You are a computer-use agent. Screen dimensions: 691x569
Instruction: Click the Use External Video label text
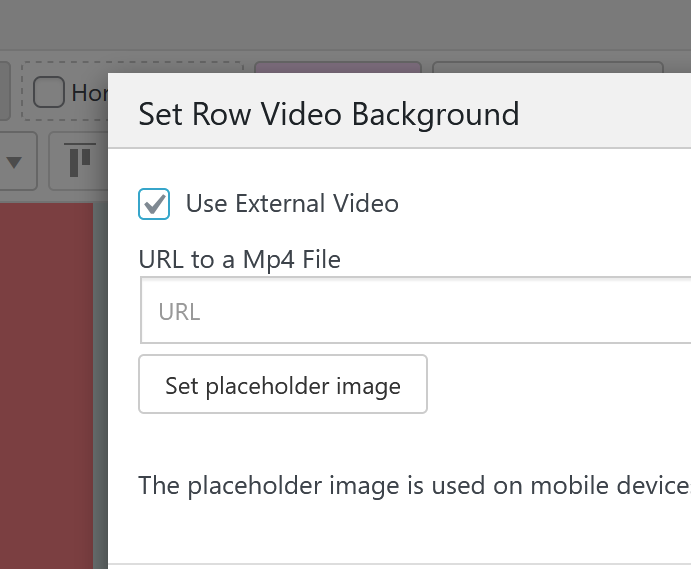pyautogui.click(x=292, y=203)
